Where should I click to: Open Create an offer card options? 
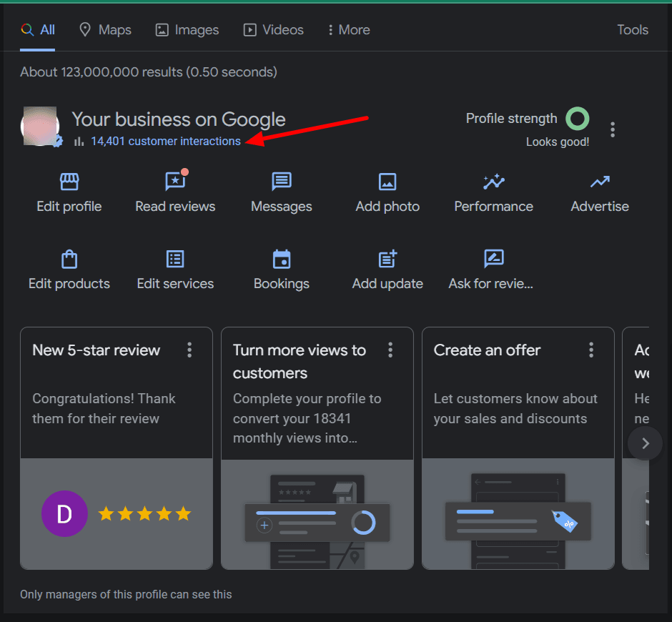(x=591, y=350)
